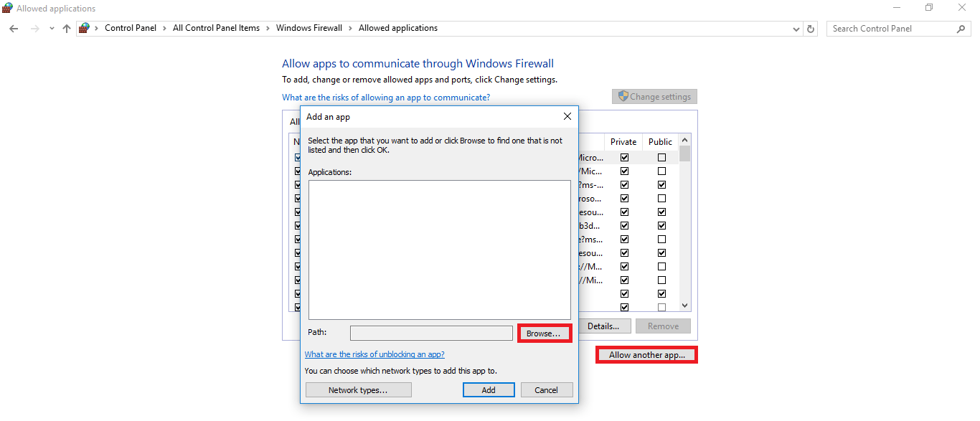The width and height of the screenshot is (980, 421).
Task: Click the Browse... button
Action: pos(544,334)
